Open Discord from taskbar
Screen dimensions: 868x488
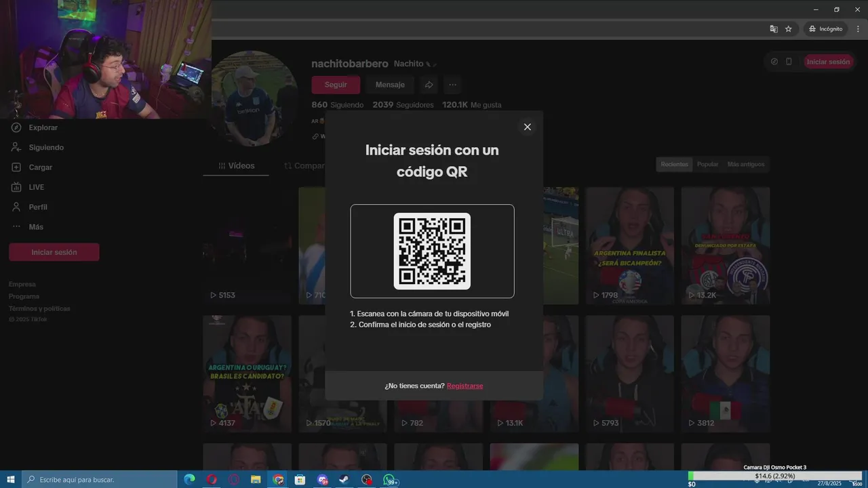tap(322, 480)
